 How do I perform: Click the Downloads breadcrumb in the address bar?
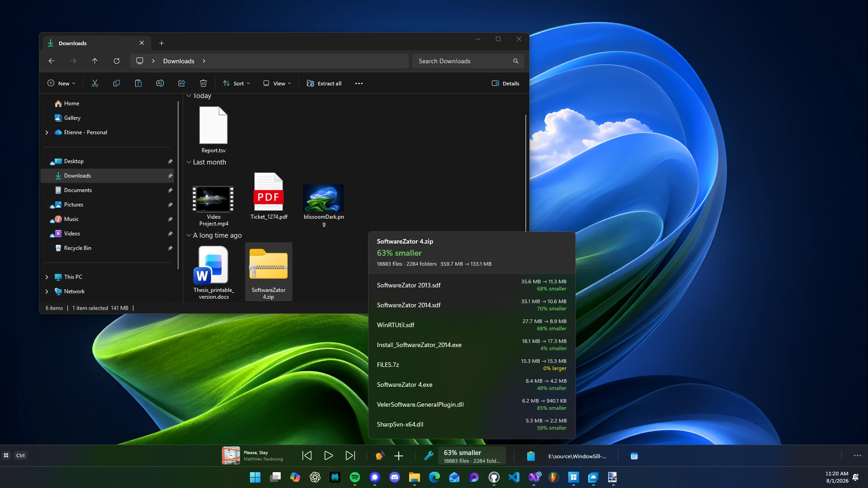point(179,61)
